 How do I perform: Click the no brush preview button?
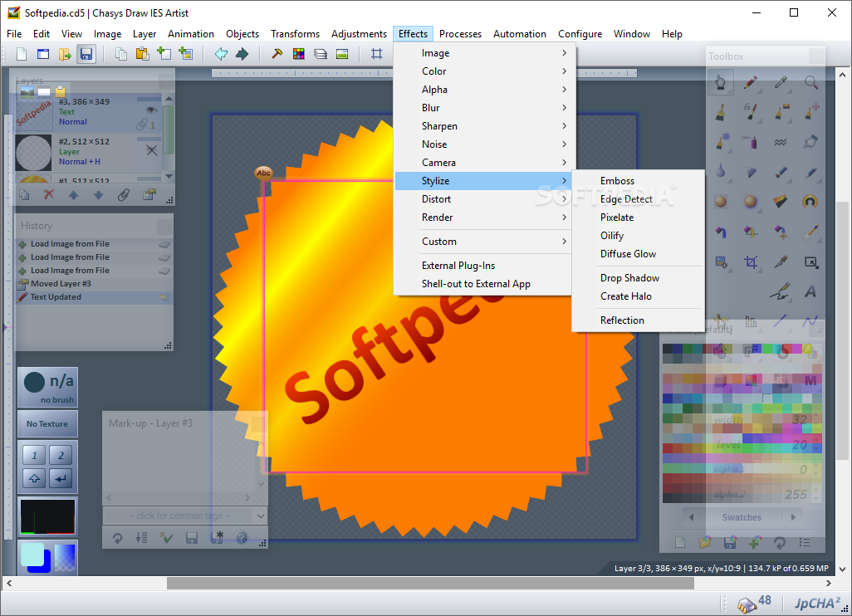point(47,388)
